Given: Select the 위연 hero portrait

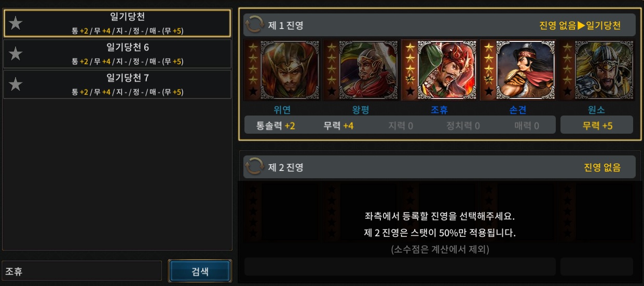Looking at the screenshot, I should point(282,70).
